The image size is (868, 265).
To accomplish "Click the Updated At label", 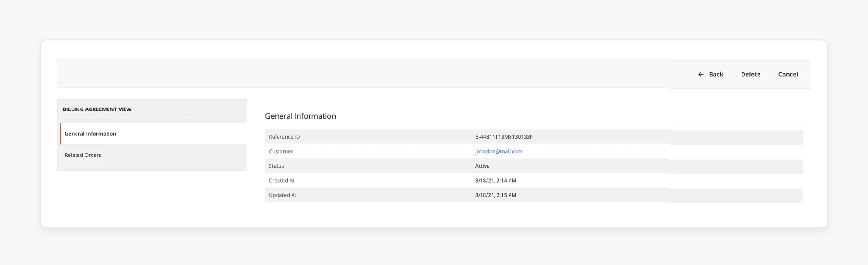I will 282,195.
